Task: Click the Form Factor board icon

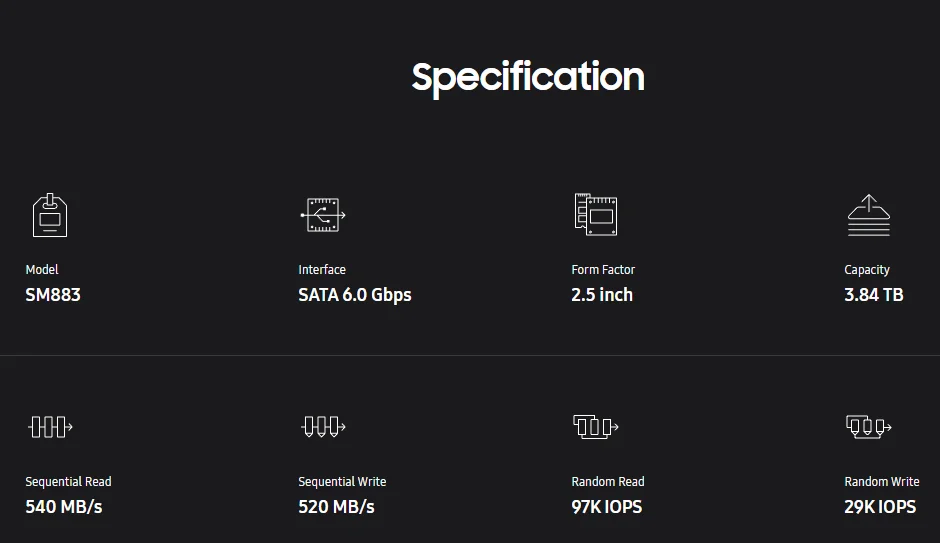Action: point(595,215)
